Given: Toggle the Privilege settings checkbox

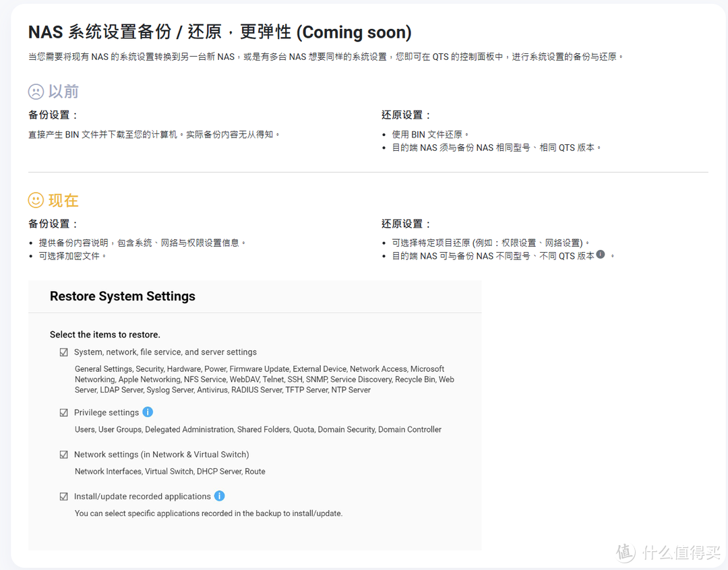Looking at the screenshot, I should (64, 412).
